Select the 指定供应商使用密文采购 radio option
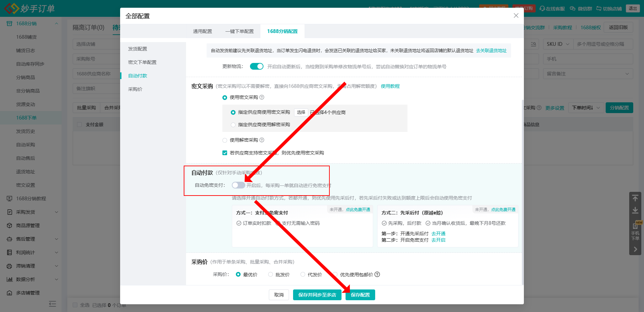The image size is (644, 312). [233, 112]
